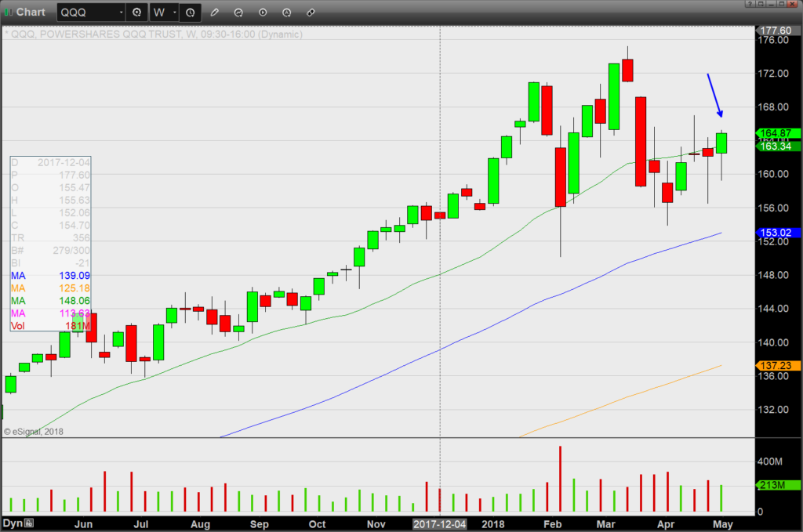Screen dimensions: 803x532
Task: Click the open price 155.47 in data window
Action: tap(74, 188)
